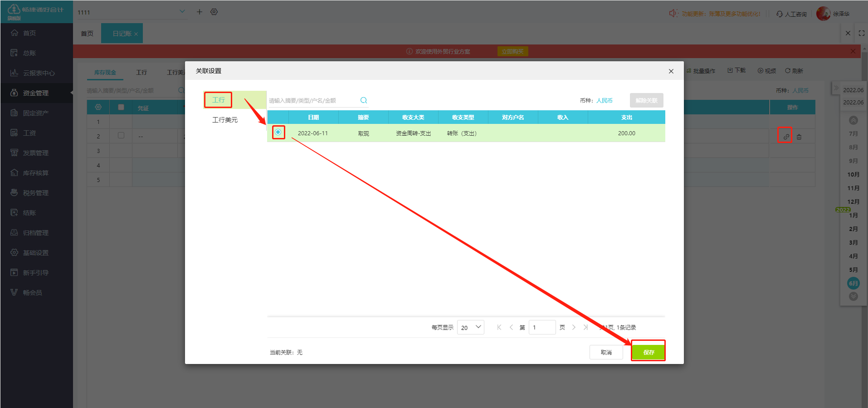Open 固定资产 from the sidebar
Screen dimensions: 868x408
(36, 113)
